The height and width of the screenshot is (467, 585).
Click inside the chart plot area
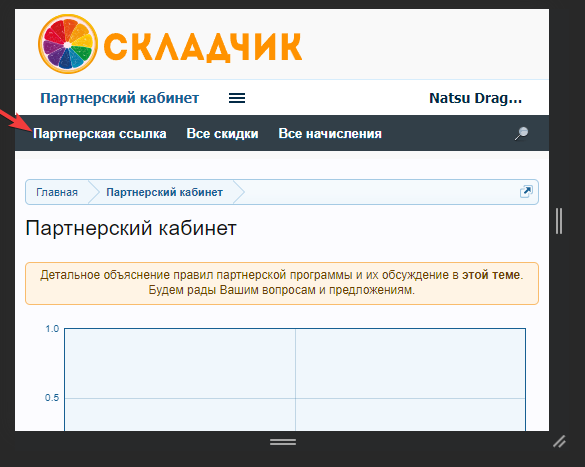[x=295, y=380]
